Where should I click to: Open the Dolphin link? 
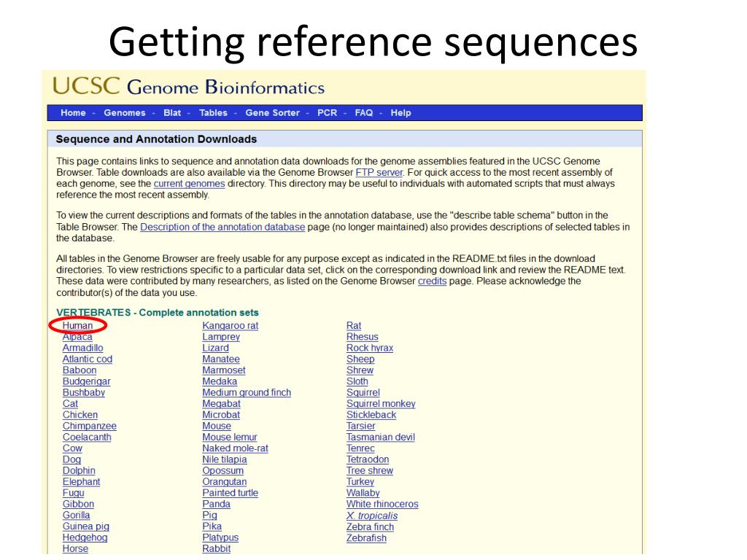pyautogui.click(x=79, y=471)
